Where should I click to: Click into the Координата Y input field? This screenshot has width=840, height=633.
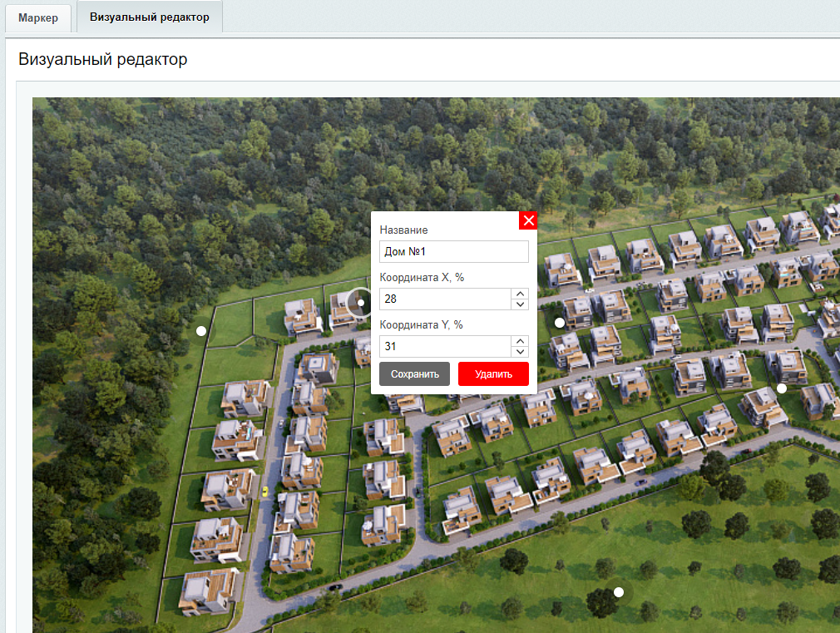coord(444,347)
